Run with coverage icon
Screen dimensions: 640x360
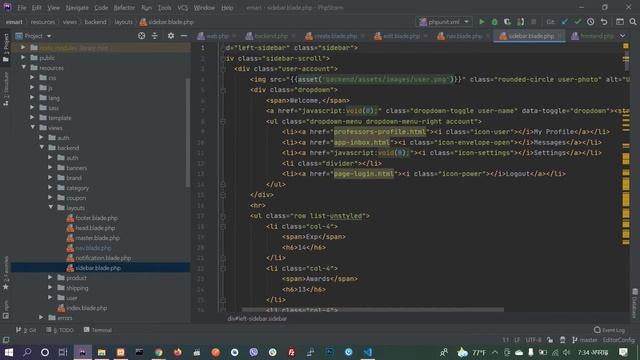pos(507,22)
